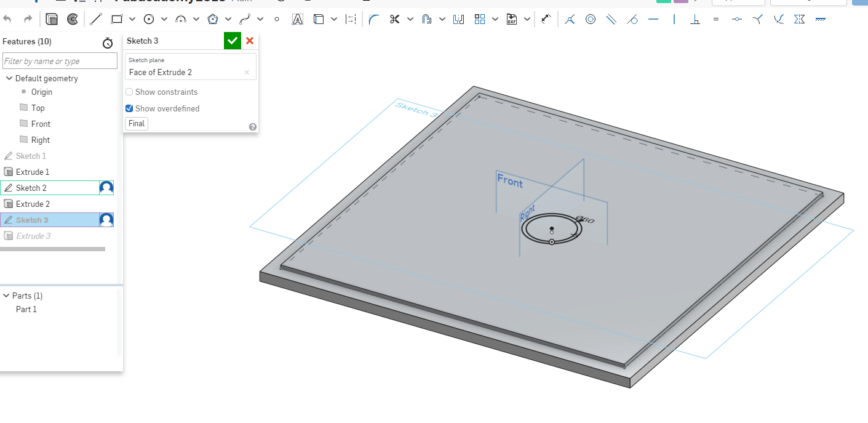Select the Text sketch tool
The width and height of the screenshot is (868, 423).
pyautogui.click(x=297, y=19)
